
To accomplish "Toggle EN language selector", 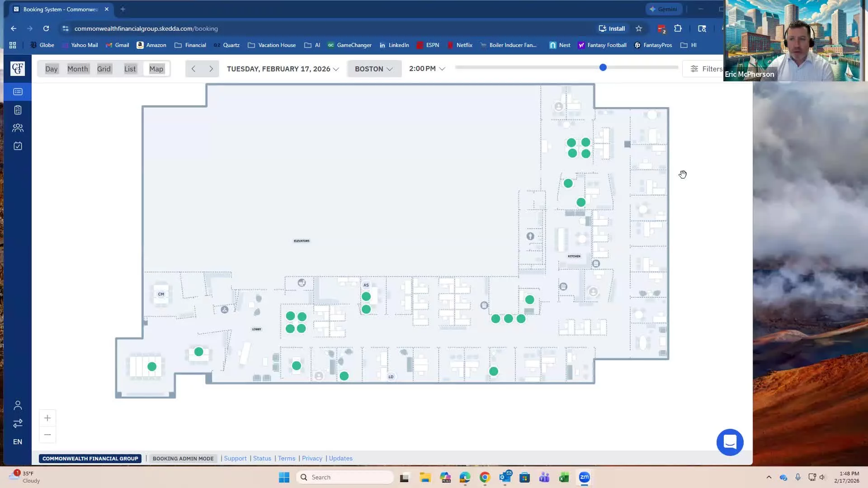I will pos(18,441).
